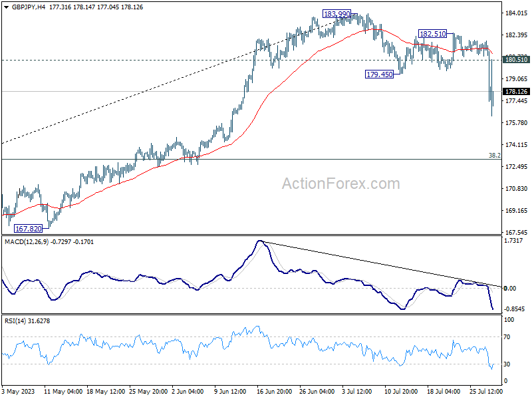Select the 26 Jun 04:00 date label
This screenshot has height=399, width=532.
[317, 392]
